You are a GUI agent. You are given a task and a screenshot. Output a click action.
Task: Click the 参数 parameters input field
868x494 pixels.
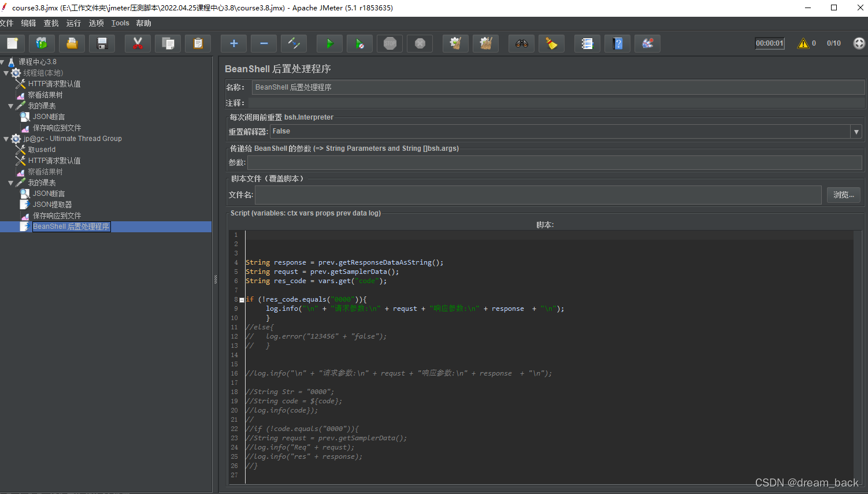coord(555,163)
